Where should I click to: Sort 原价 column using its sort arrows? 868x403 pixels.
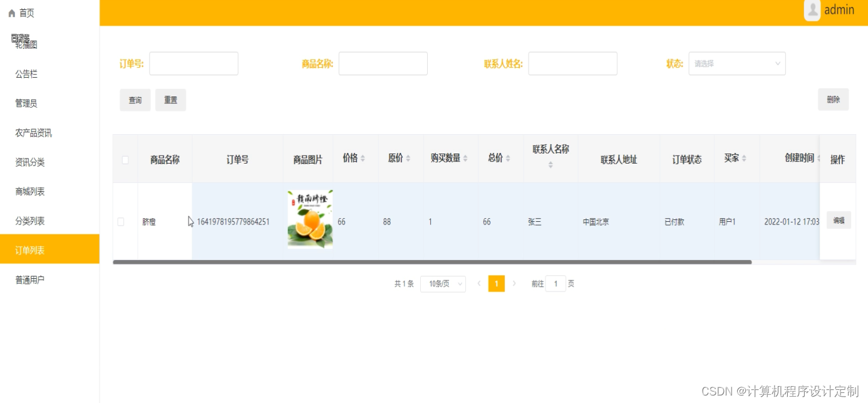[408, 159]
